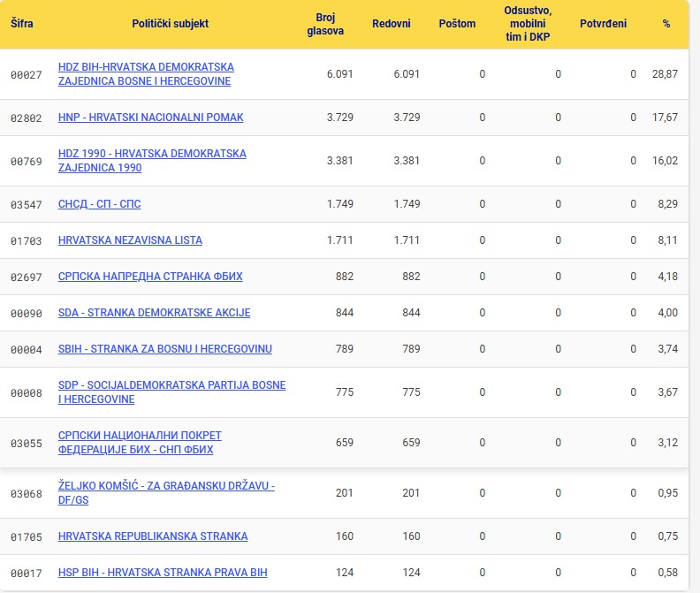This screenshot has width=700, height=593.
Task: Select code 02697
Action: pos(27,277)
